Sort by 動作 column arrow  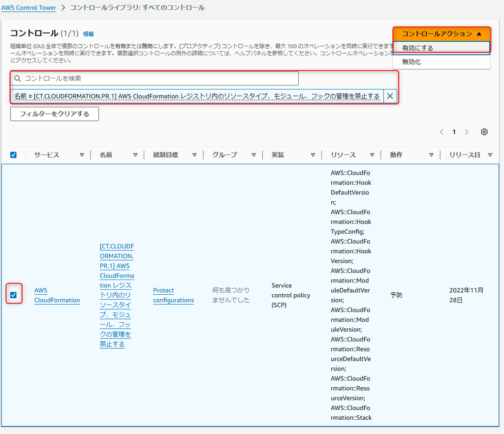click(x=431, y=155)
